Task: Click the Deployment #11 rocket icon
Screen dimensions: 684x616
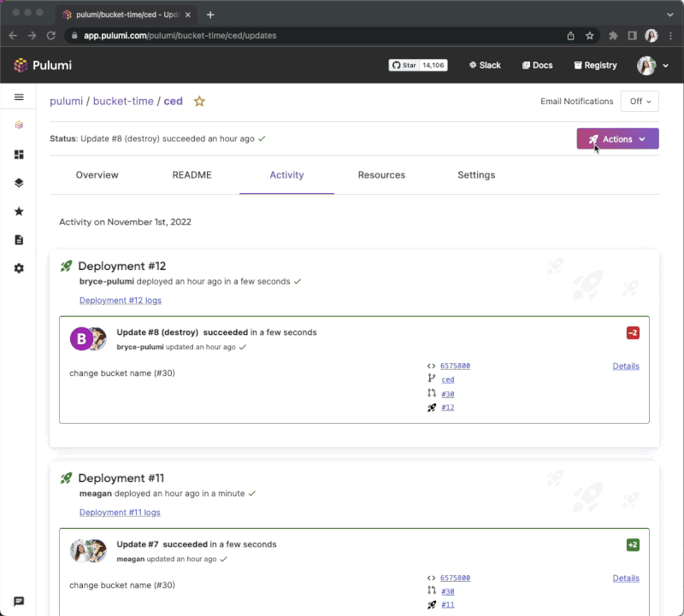Action: pos(66,478)
